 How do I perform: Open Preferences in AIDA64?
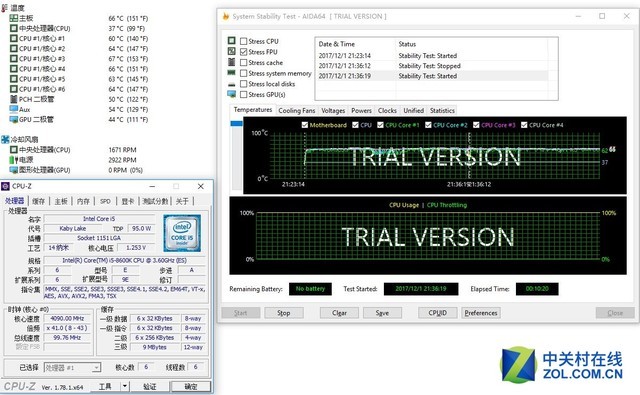coord(481,313)
